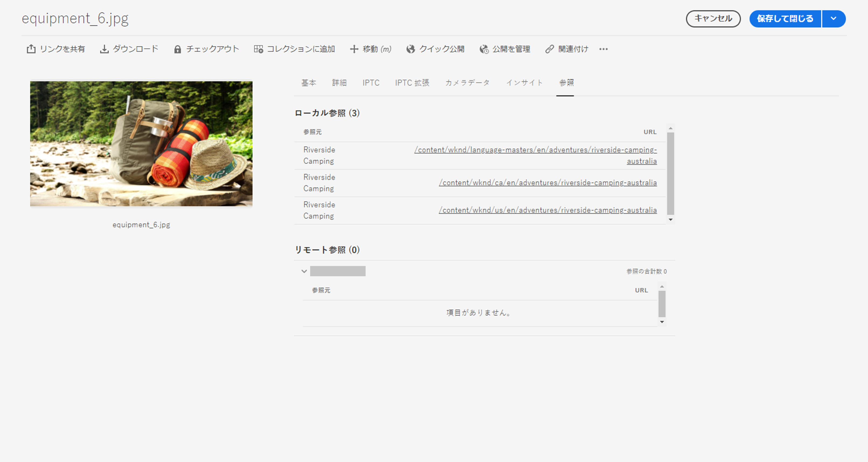Open the /content/wknd/ca/en riverside camping link
Screen dimensions: 868x462
coord(547,183)
